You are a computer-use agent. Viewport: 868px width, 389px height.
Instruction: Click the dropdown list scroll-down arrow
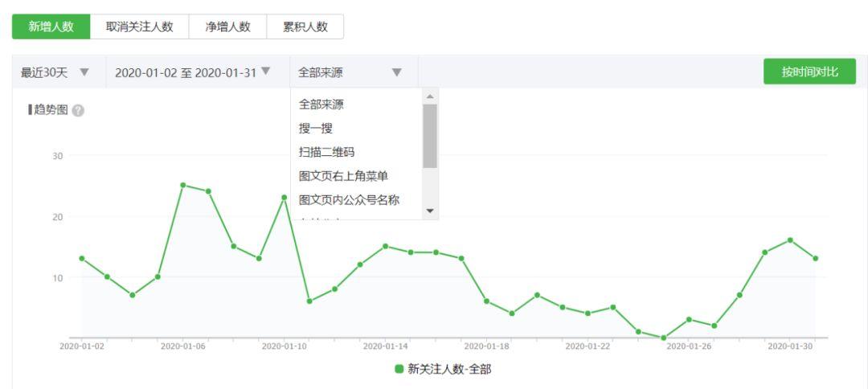pyautogui.click(x=430, y=211)
